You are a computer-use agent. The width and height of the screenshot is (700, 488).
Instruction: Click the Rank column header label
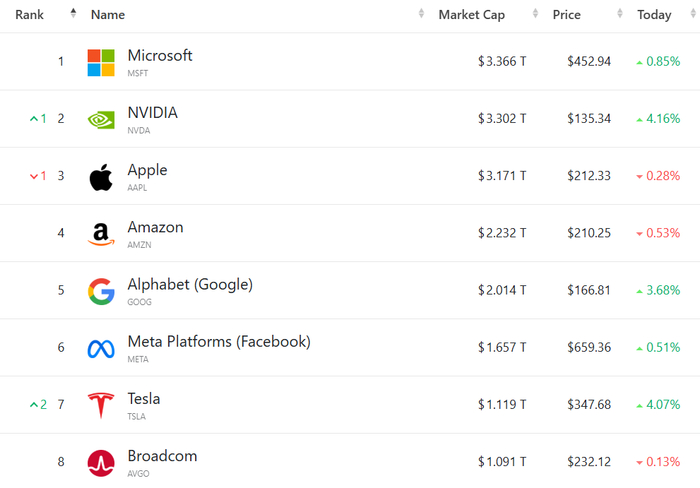tap(30, 15)
